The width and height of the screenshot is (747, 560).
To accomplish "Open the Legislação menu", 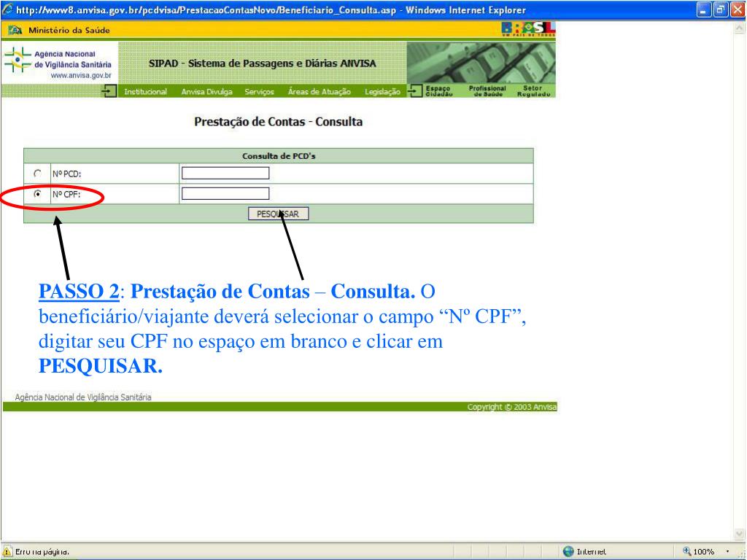I will tap(382, 92).
